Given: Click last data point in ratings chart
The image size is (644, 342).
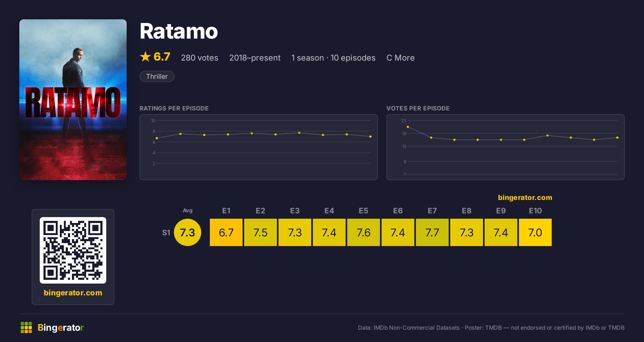Looking at the screenshot, I should 371,137.
